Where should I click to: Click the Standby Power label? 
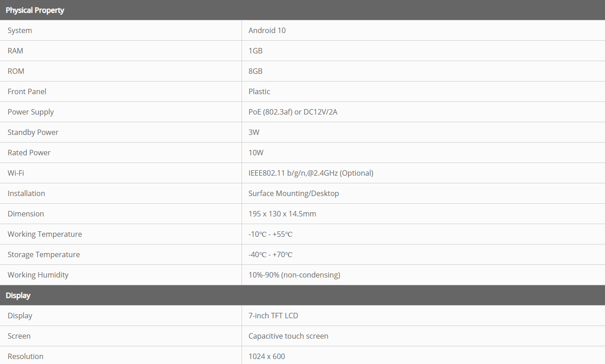pos(33,132)
